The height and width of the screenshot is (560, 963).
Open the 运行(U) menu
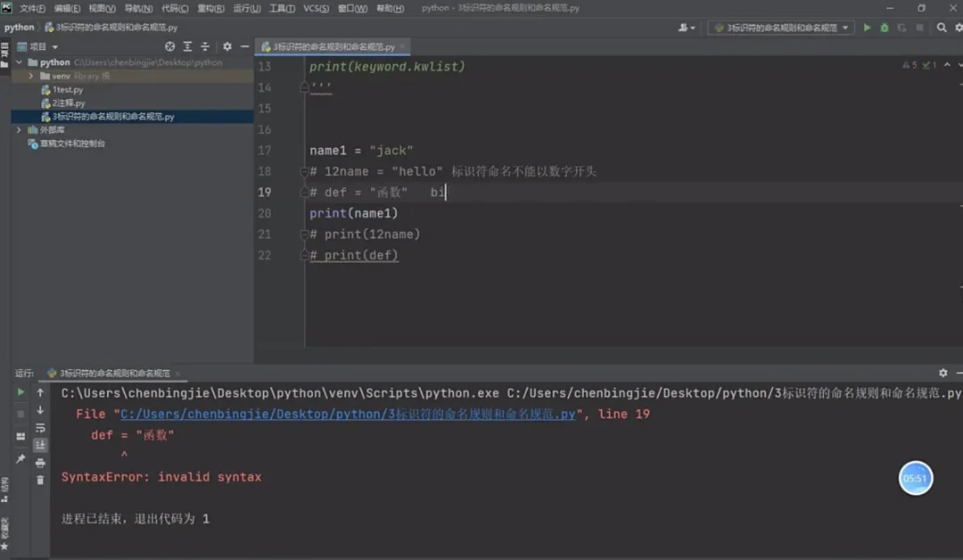(247, 8)
